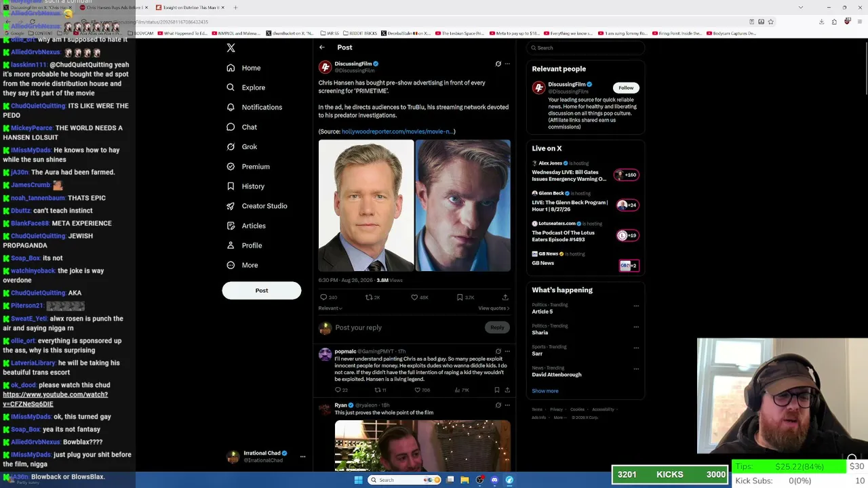Click the X logo in the sidebar
Viewport: 868px width, 488px height.
click(231, 48)
